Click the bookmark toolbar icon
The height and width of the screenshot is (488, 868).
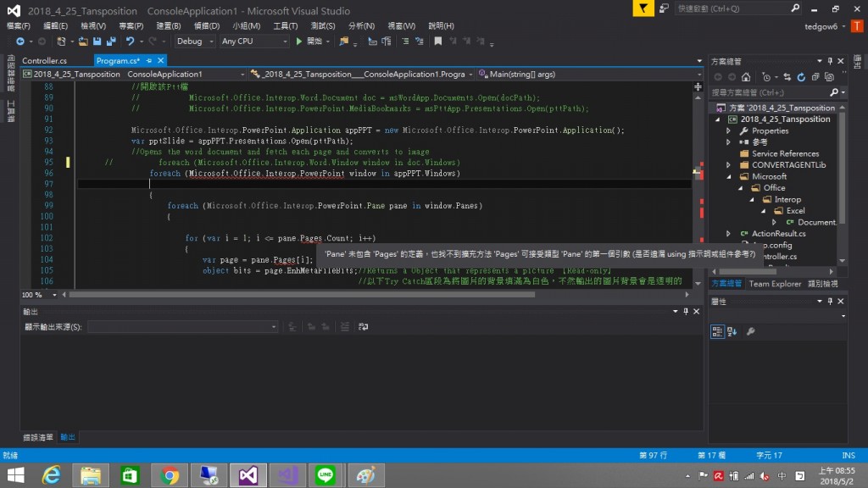[x=438, y=41]
